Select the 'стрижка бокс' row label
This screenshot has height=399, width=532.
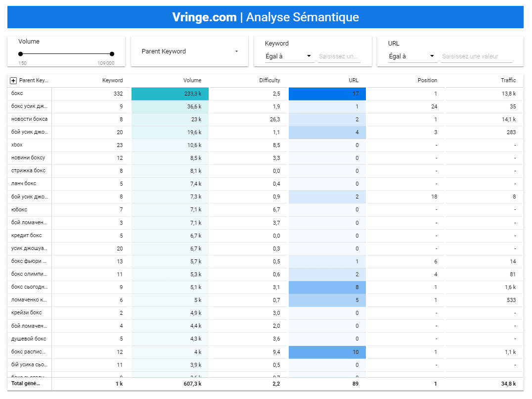[x=28, y=171]
